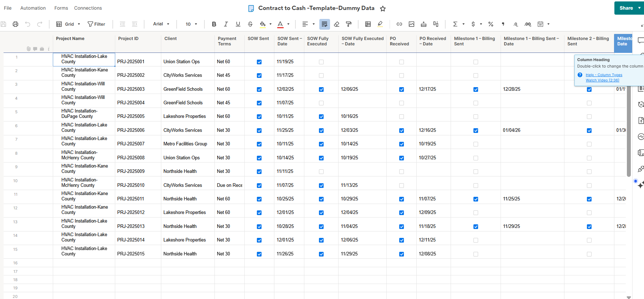Uncheck SOW Sent for PRJ-2025001
Viewport: 644px width, 299px height.
pyautogui.click(x=259, y=62)
